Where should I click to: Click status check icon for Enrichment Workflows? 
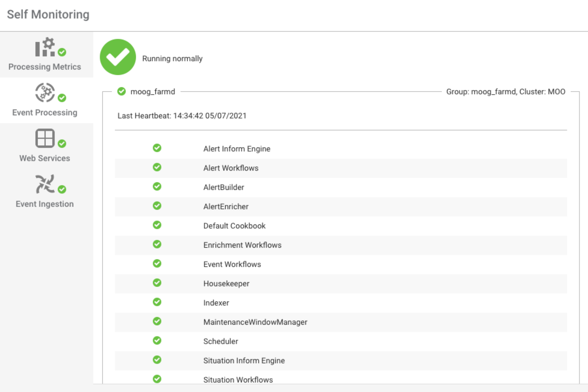(x=157, y=244)
